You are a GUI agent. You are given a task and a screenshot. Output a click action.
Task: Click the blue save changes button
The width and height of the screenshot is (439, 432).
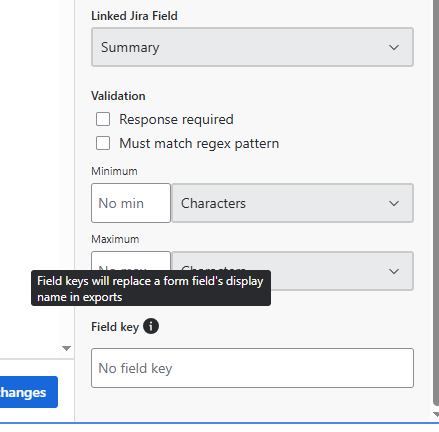[29, 392]
